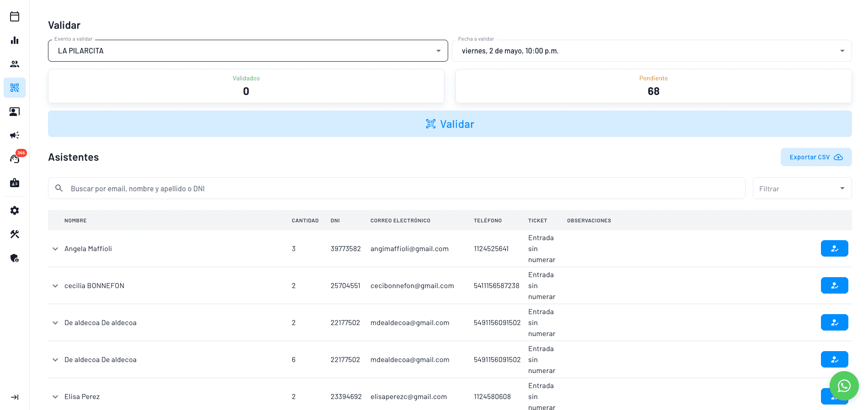
Task: Open the Evento a validar dropdown
Action: pos(248,51)
